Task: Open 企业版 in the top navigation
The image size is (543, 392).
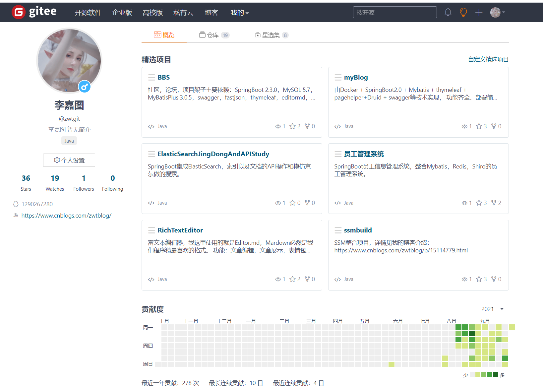Action: [122, 13]
